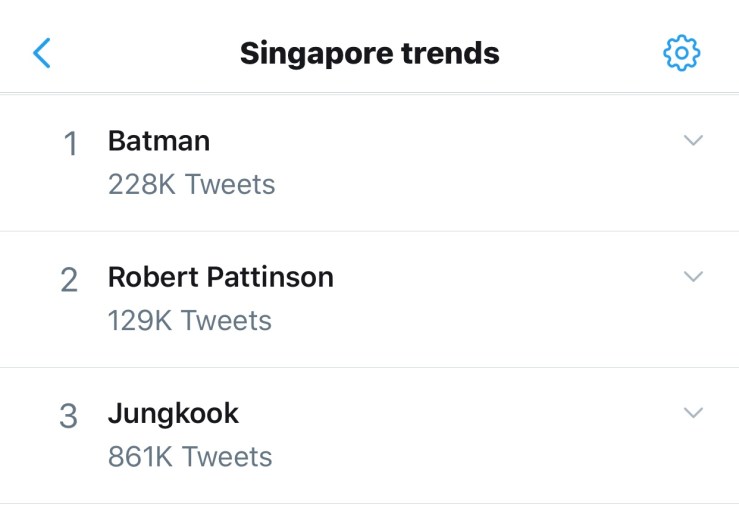Click blank space in the Batman row
Viewport: 739px width, 505px height.
[480, 163]
